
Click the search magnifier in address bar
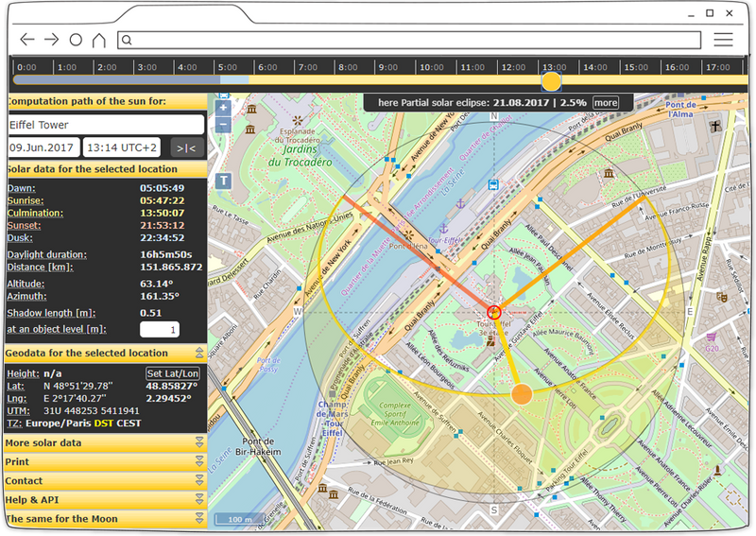tap(127, 40)
